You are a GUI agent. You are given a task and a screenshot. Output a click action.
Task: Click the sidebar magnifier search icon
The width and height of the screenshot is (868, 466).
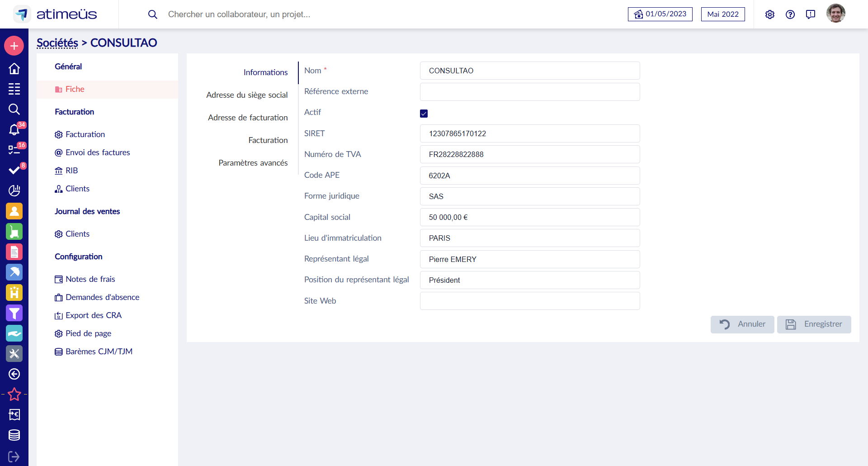coord(14,109)
